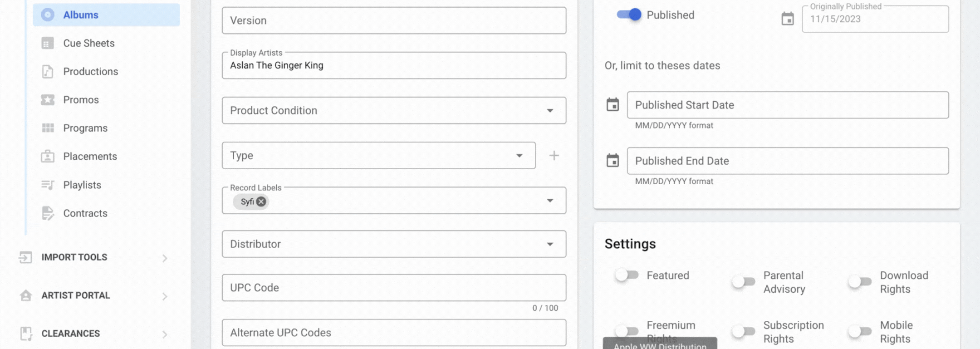Click the calendar icon beside Published End Date

(x=612, y=161)
